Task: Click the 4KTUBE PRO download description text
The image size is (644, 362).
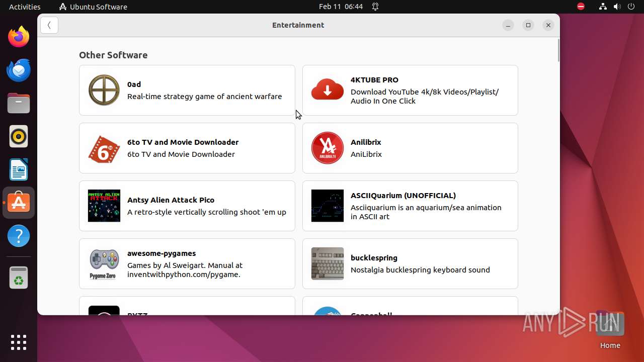Action: point(425,97)
